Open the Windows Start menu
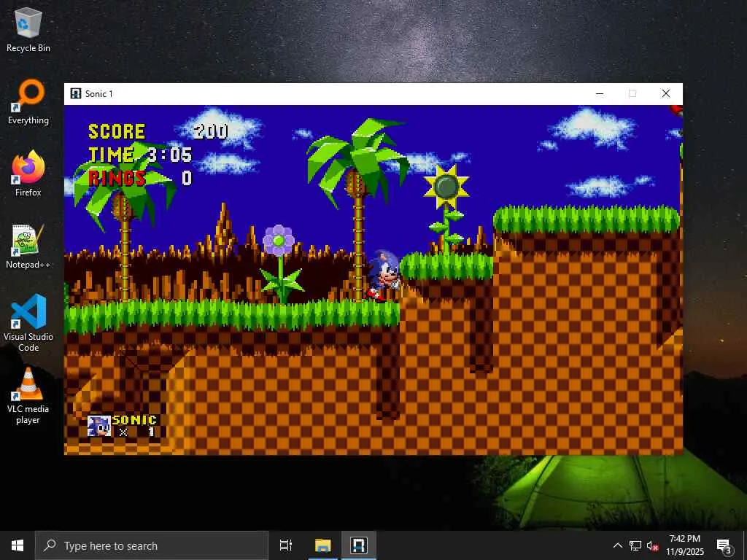This screenshot has height=560, width=747. (x=18, y=545)
